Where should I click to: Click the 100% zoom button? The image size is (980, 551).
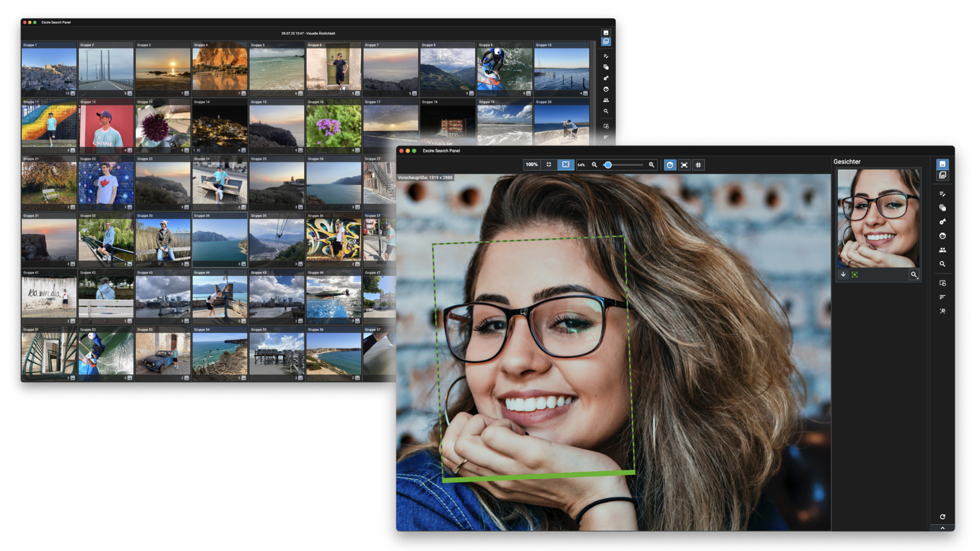(x=531, y=165)
